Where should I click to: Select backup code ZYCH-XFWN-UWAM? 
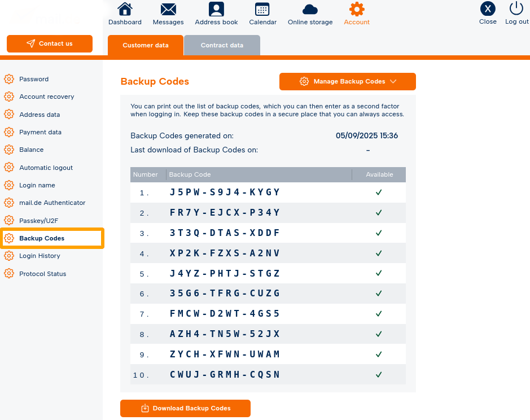(x=225, y=354)
